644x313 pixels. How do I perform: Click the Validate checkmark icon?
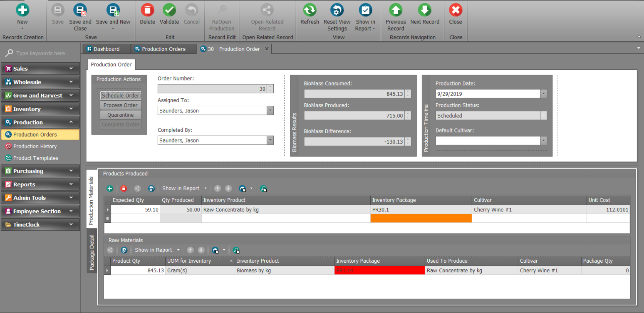tap(169, 10)
